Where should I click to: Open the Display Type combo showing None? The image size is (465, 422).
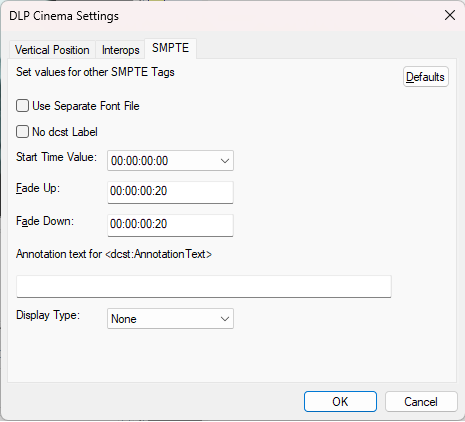point(170,319)
